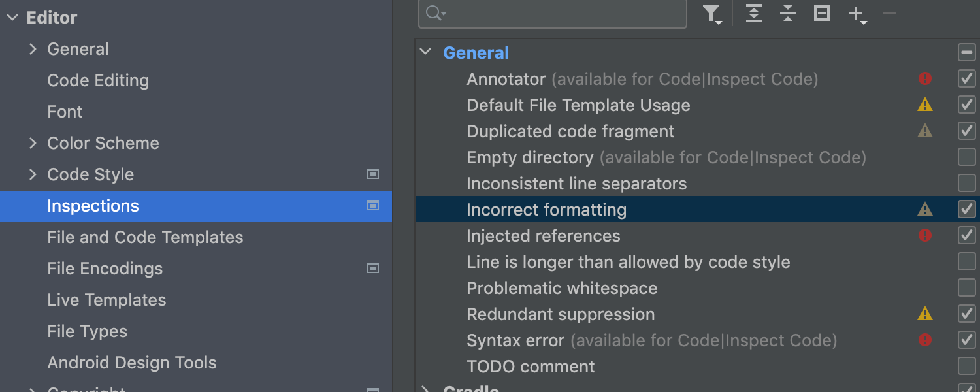Viewport: 980px width, 392px height.
Task: Enable the TODO comment inspection checkbox
Action: click(967, 366)
